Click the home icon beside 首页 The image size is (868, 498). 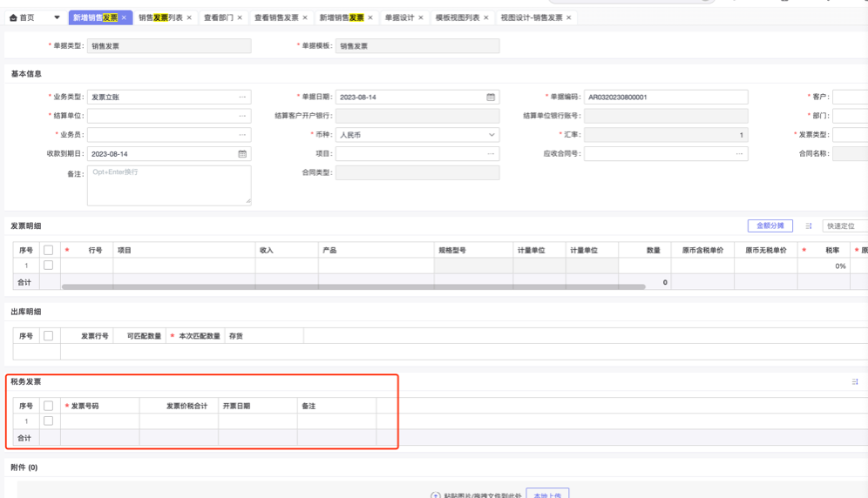(x=13, y=17)
